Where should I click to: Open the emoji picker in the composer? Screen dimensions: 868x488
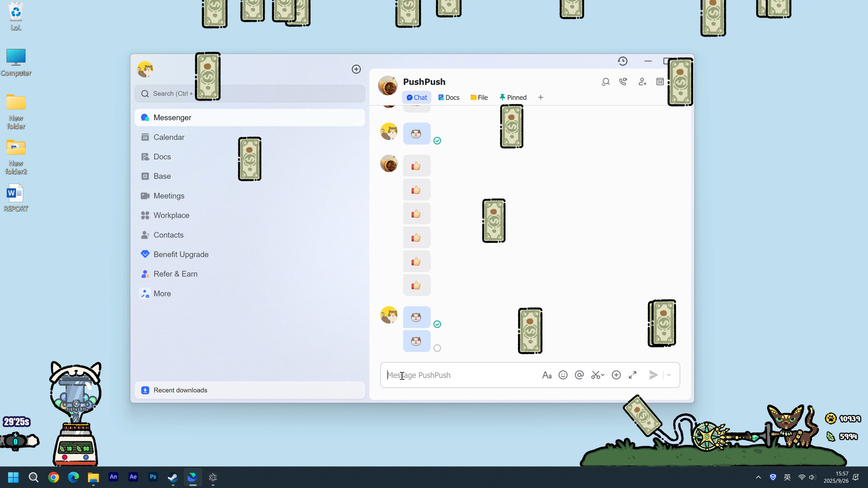[563, 375]
